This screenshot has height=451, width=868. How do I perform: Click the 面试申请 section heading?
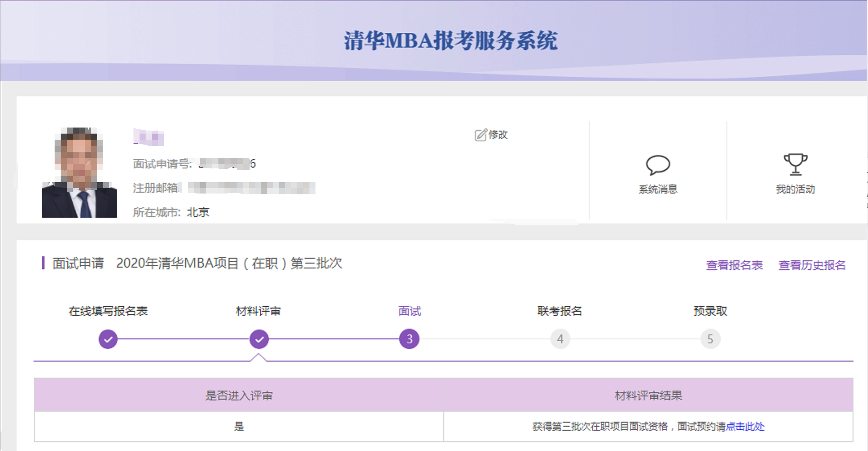click(x=78, y=263)
